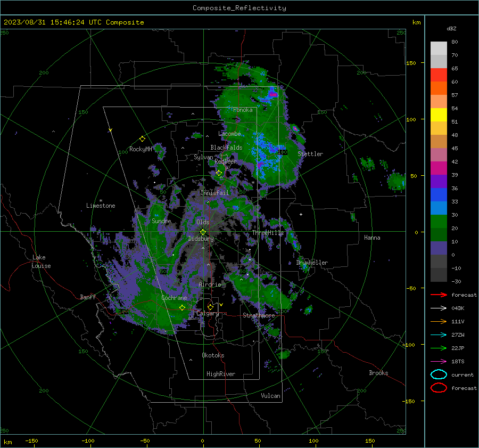
Task: Click the purple 0 dBZ color swatch
Action: (439, 248)
